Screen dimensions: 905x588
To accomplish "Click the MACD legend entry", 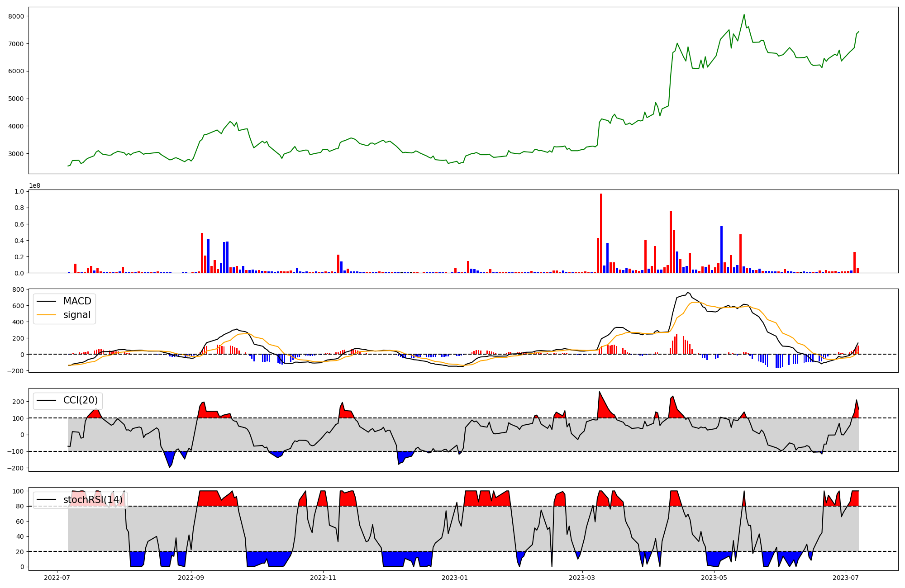I will [x=77, y=301].
